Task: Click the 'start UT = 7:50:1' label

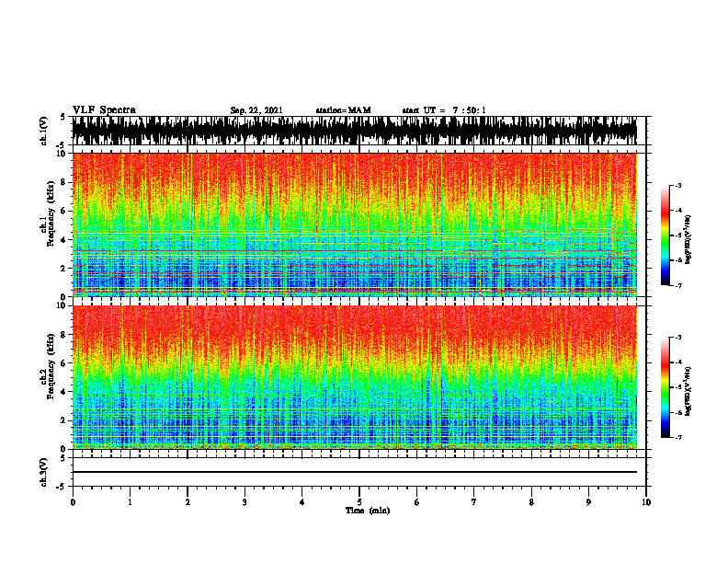Action: click(444, 110)
